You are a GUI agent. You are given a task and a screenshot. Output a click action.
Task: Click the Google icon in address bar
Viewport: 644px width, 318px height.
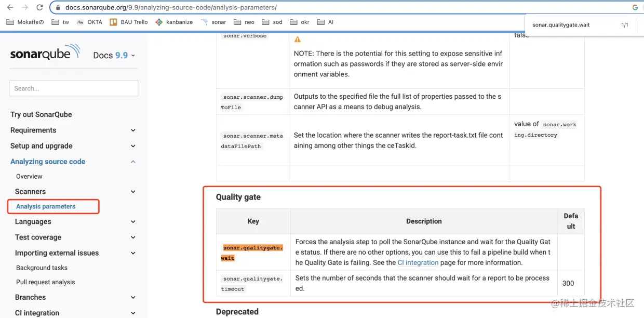(x=635, y=7)
